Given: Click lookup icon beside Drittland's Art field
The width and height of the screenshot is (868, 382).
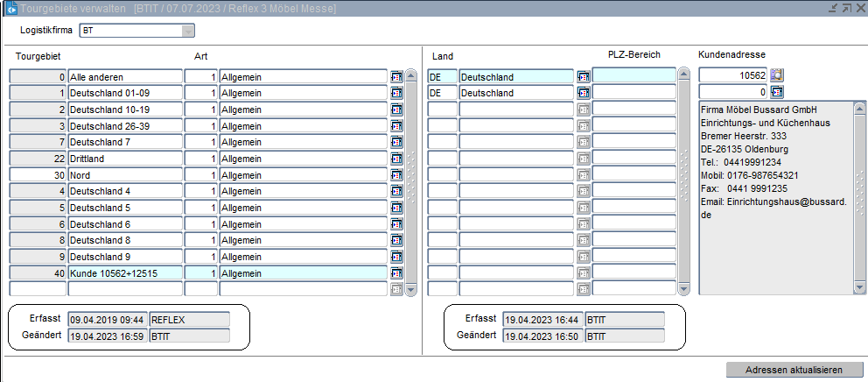Looking at the screenshot, I should pyautogui.click(x=396, y=159).
